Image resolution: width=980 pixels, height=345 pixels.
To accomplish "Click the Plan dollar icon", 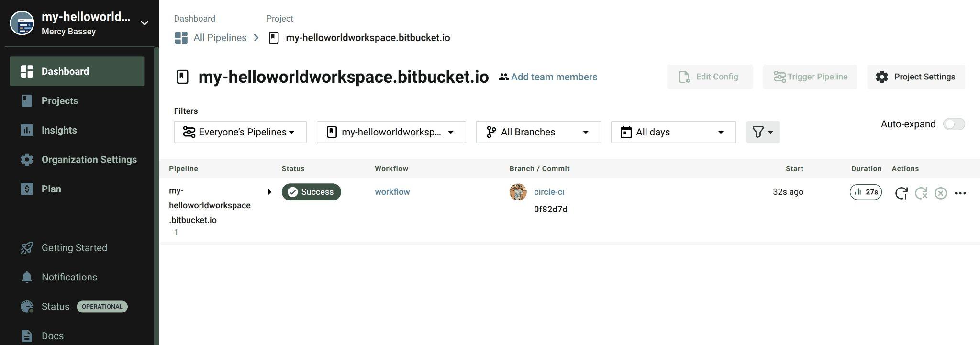I will click(27, 189).
